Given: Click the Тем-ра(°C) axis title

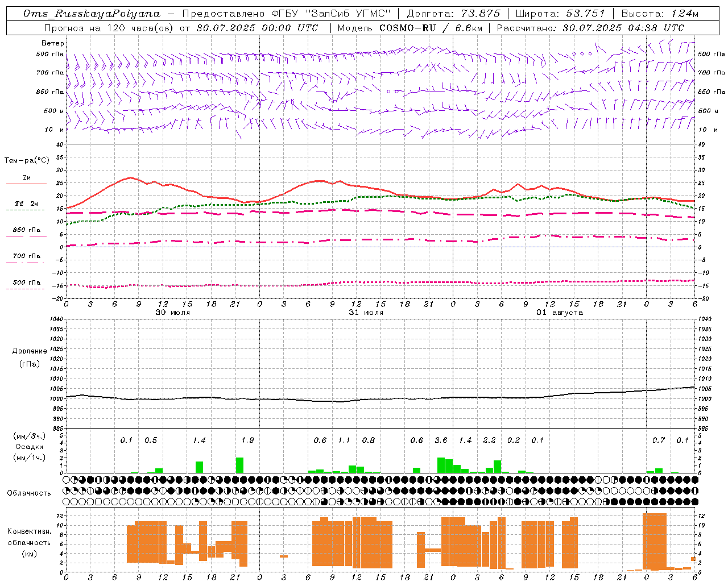Looking at the screenshot, I should tap(27, 161).
